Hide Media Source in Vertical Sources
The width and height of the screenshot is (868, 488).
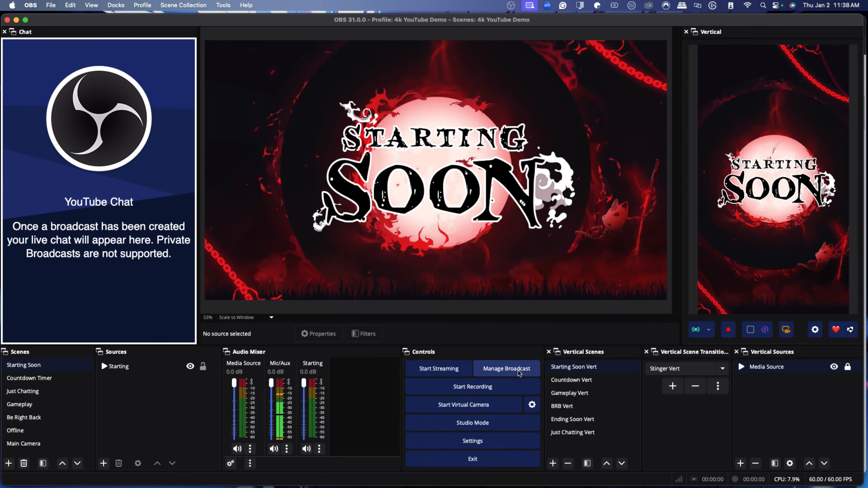tap(834, 366)
